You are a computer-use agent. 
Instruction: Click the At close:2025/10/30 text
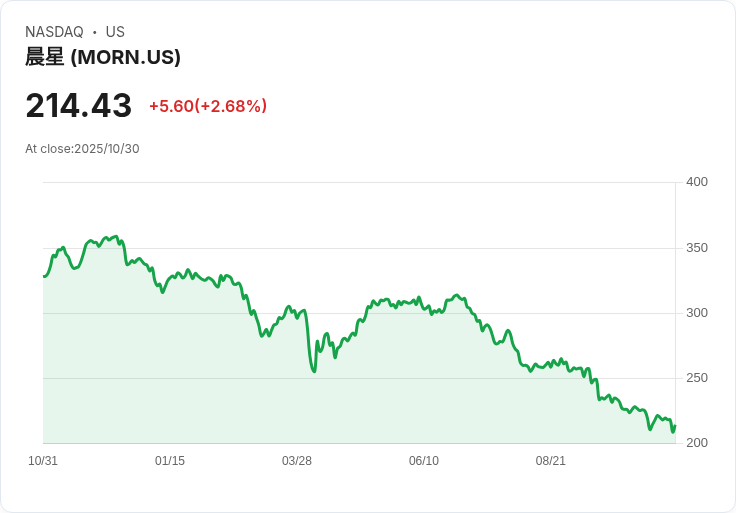pos(82,149)
